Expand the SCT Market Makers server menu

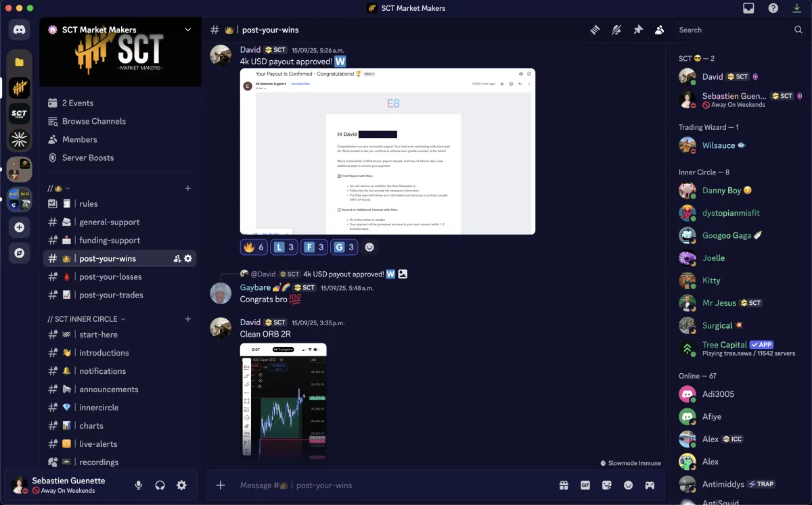point(188,30)
